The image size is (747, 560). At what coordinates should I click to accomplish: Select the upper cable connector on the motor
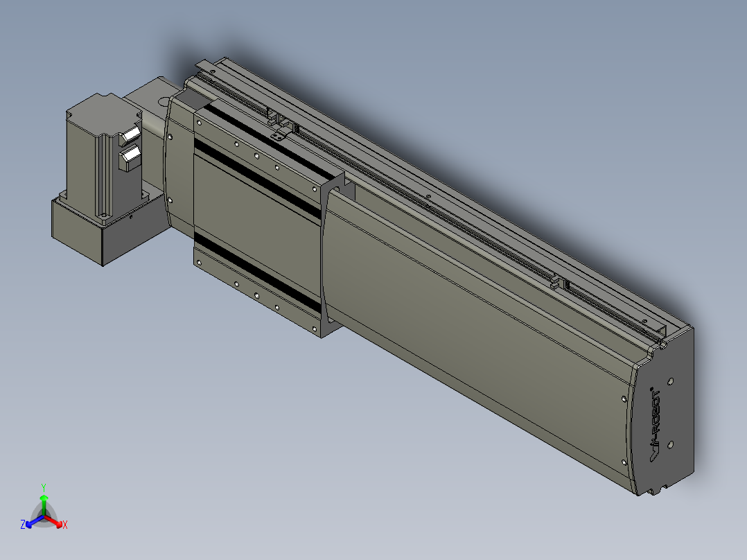(x=130, y=134)
